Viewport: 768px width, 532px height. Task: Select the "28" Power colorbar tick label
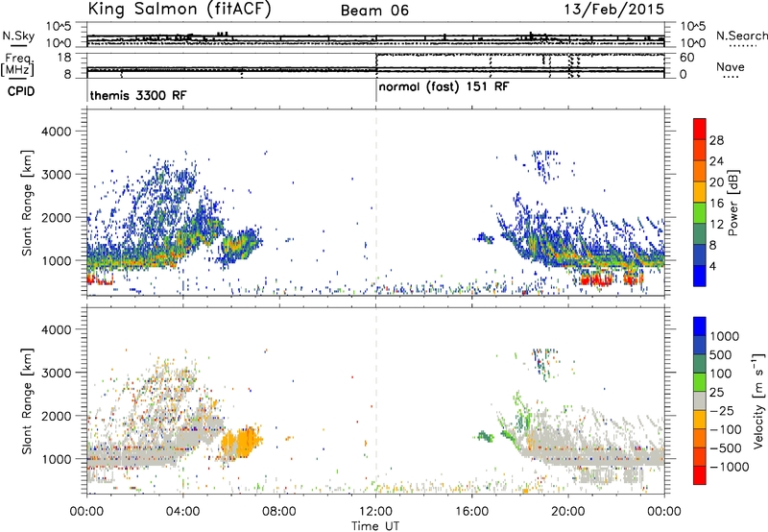coord(716,140)
